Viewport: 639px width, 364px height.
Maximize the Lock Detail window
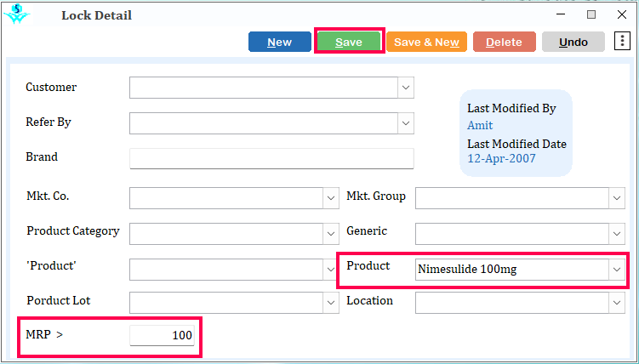click(591, 14)
